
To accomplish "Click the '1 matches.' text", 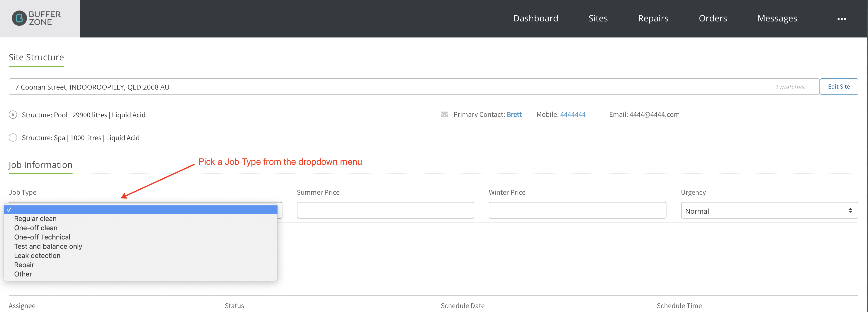I will click(x=790, y=87).
